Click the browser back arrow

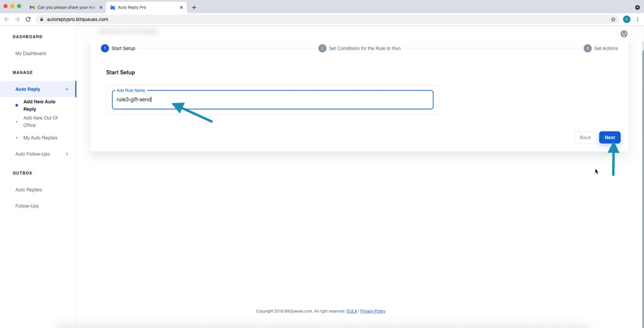[x=7, y=19]
